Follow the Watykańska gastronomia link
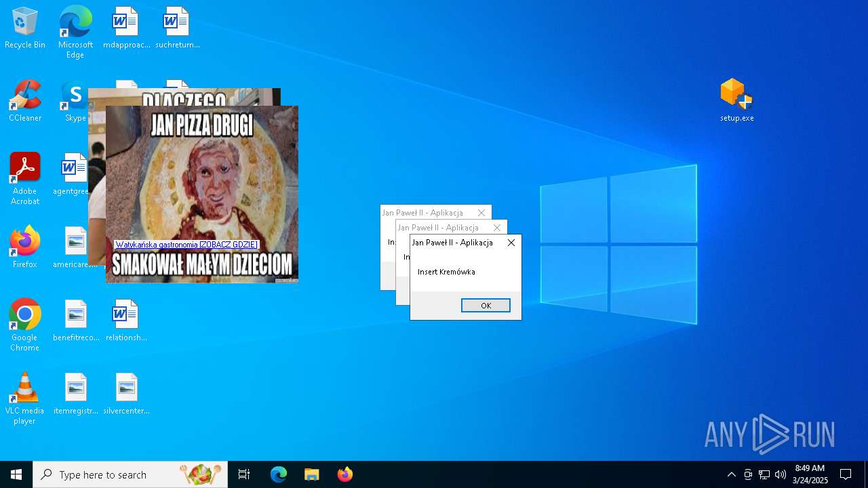 click(186, 245)
